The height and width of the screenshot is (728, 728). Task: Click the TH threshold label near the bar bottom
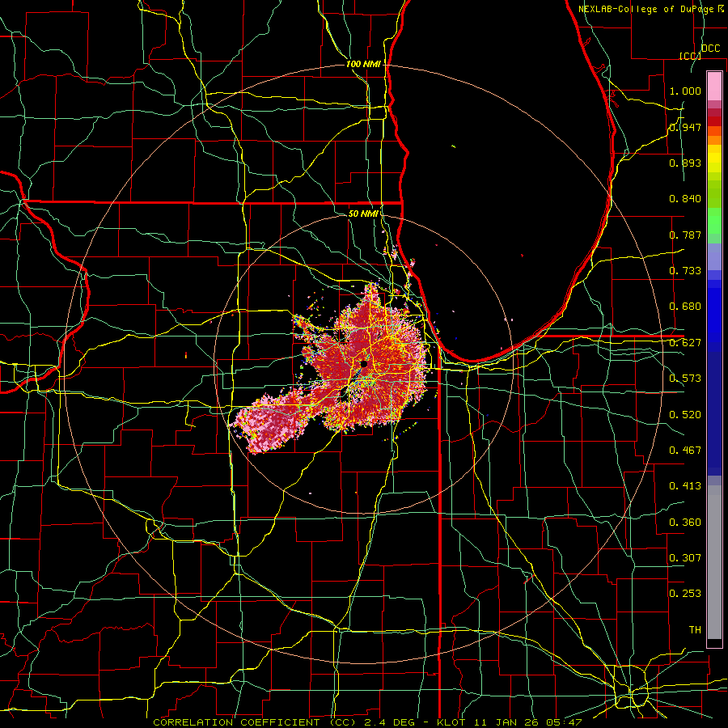[695, 630]
